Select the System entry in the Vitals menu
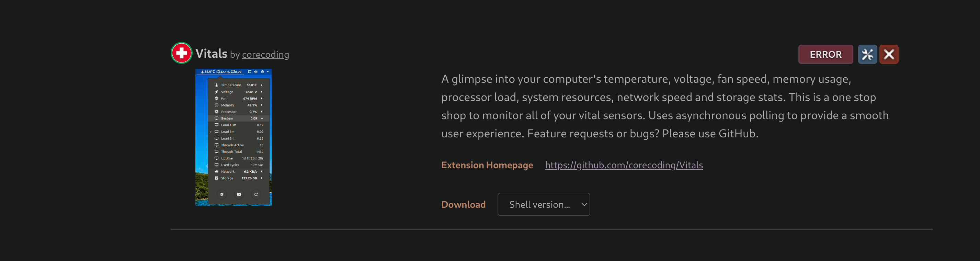 [227, 118]
